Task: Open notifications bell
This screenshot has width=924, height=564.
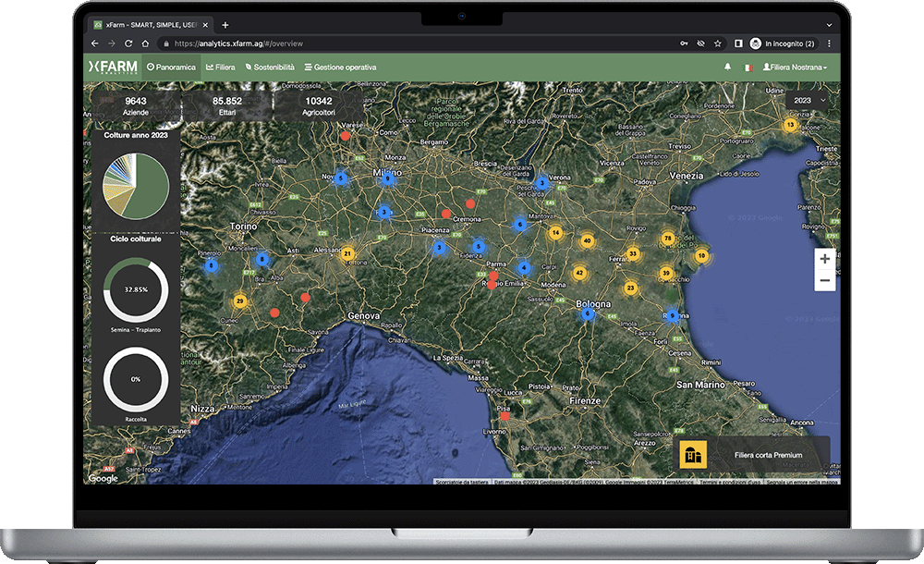Action: pos(728,67)
